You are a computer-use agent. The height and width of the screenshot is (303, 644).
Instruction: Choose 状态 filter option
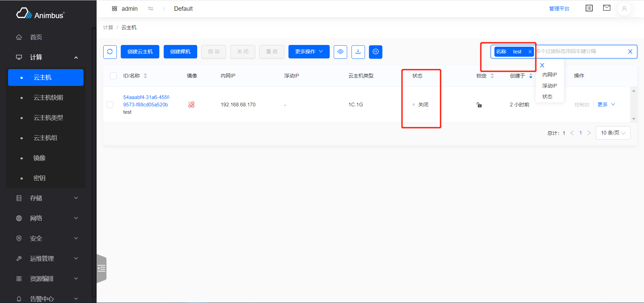(x=547, y=97)
